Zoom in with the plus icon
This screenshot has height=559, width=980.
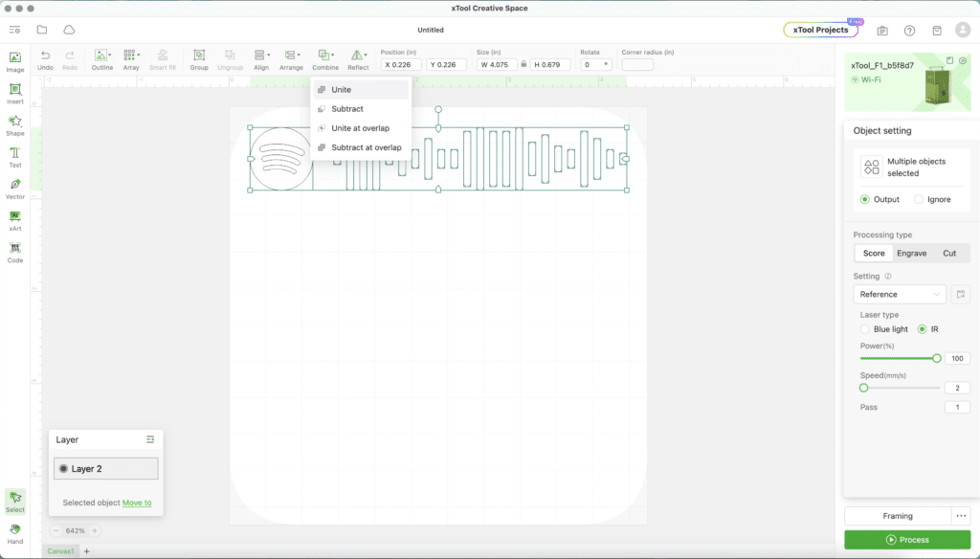tap(95, 530)
